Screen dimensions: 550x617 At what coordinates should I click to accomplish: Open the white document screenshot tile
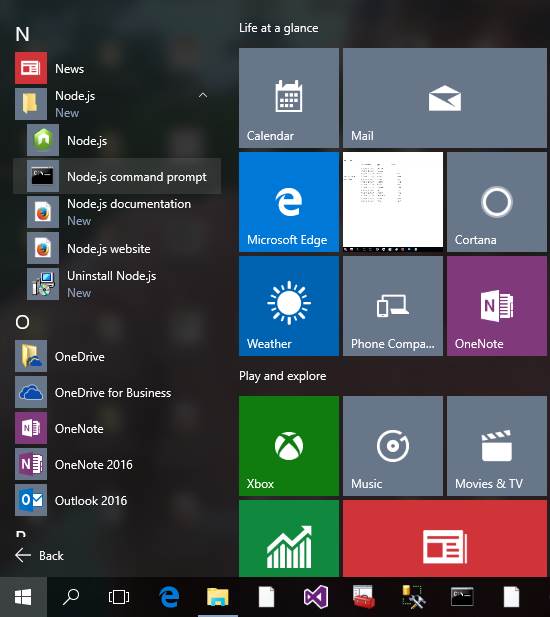click(x=393, y=202)
